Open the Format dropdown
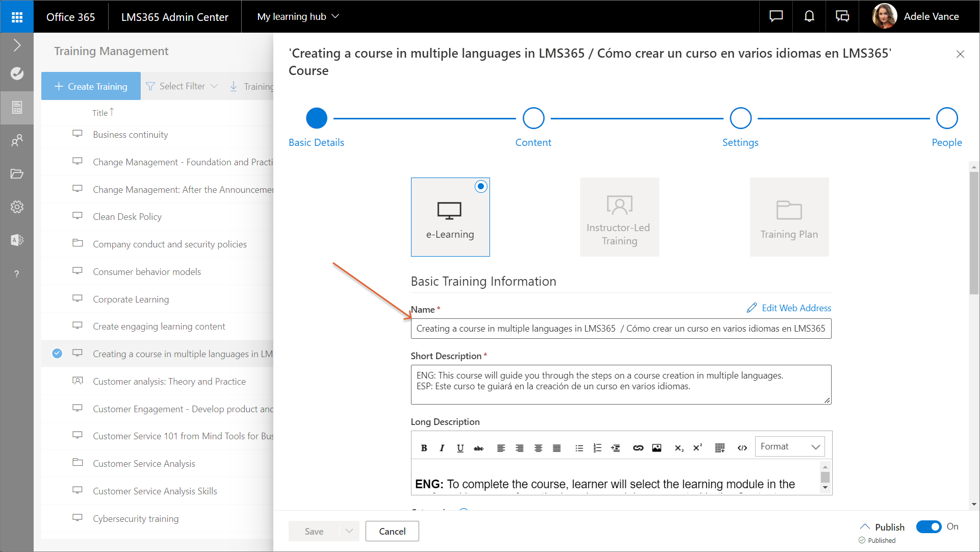The height and width of the screenshot is (552, 980). point(789,446)
